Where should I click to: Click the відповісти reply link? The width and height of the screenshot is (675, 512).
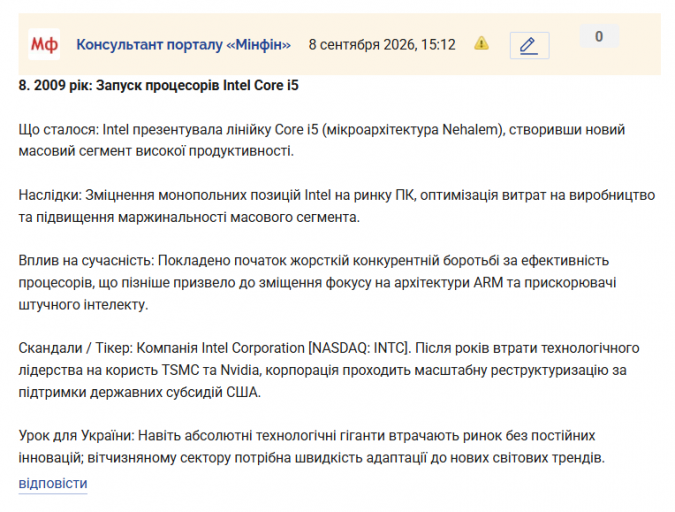coord(53,484)
